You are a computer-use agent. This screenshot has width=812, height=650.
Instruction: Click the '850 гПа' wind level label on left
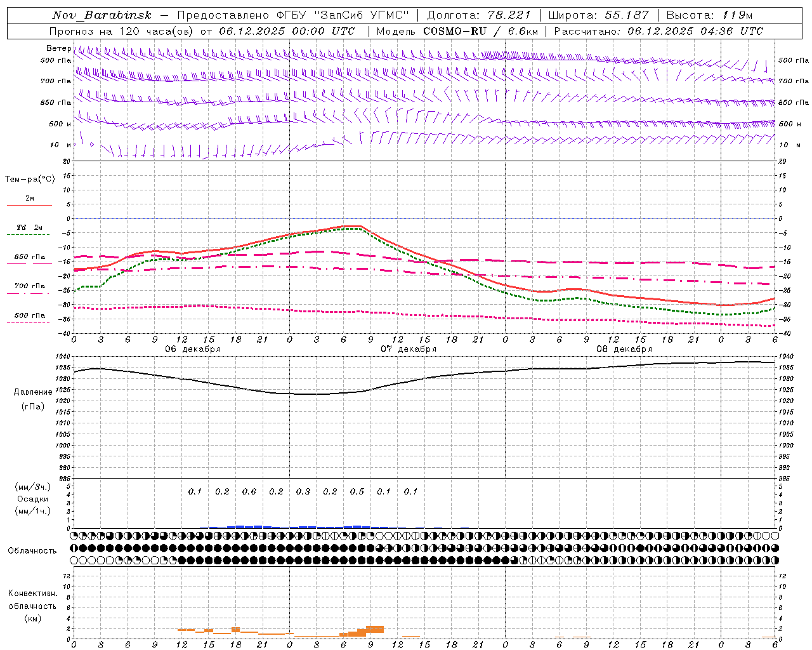[x=56, y=102]
